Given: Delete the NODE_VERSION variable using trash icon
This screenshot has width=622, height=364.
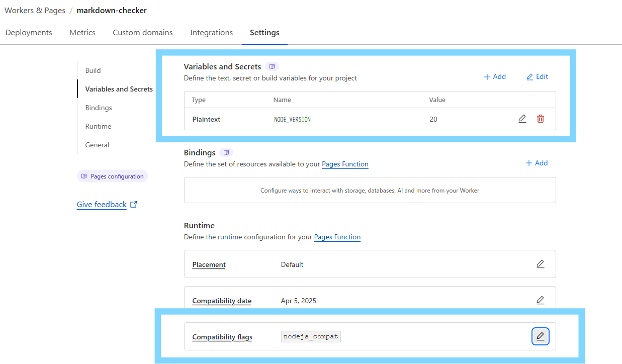Looking at the screenshot, I should coord(541,119).
